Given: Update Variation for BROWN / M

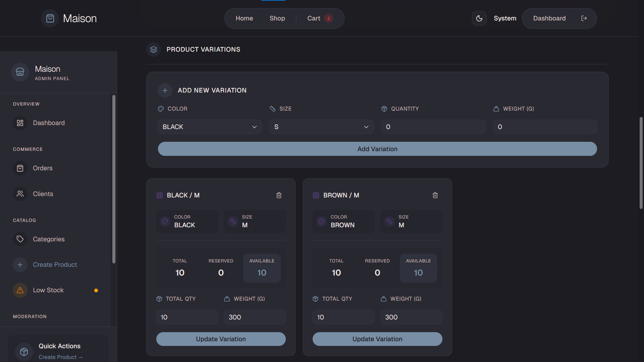Looking at the screenshot, I should click(x=377, y=339).
